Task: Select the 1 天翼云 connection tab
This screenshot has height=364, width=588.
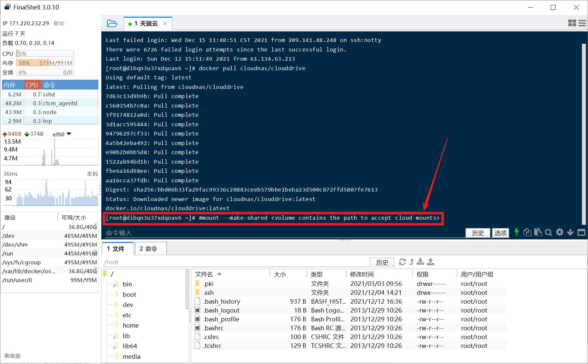Action: [x=148, y=24]
